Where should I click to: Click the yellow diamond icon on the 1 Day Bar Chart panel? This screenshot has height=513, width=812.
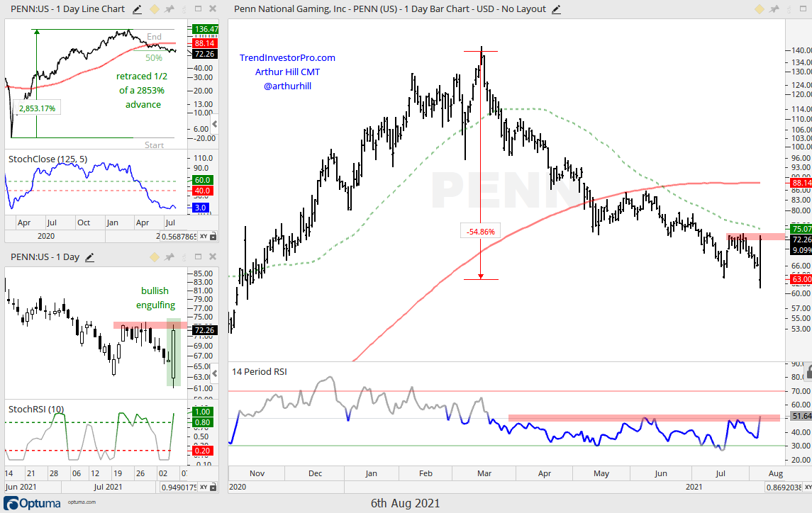pyautogui.click(x=760, y=9)
